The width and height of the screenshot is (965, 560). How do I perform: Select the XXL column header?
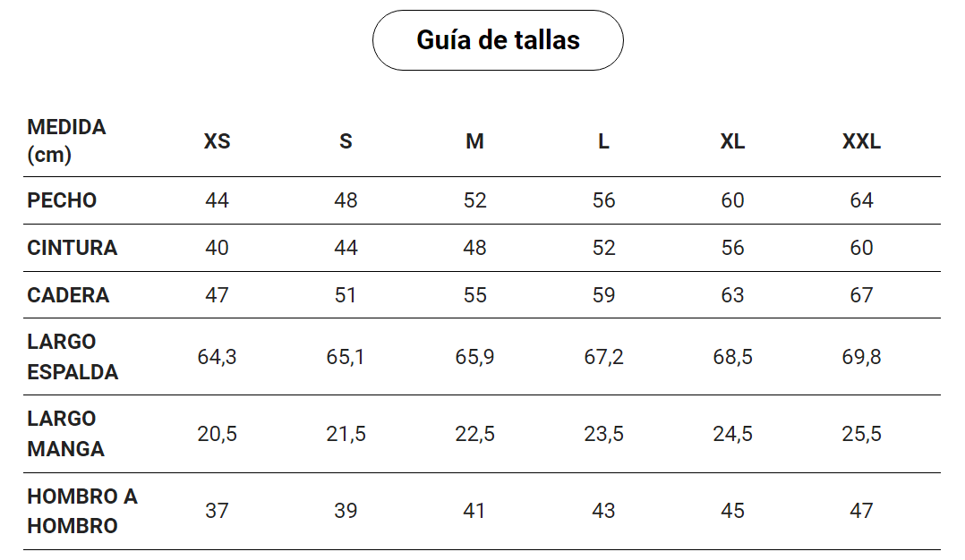(x=861, y=141)
